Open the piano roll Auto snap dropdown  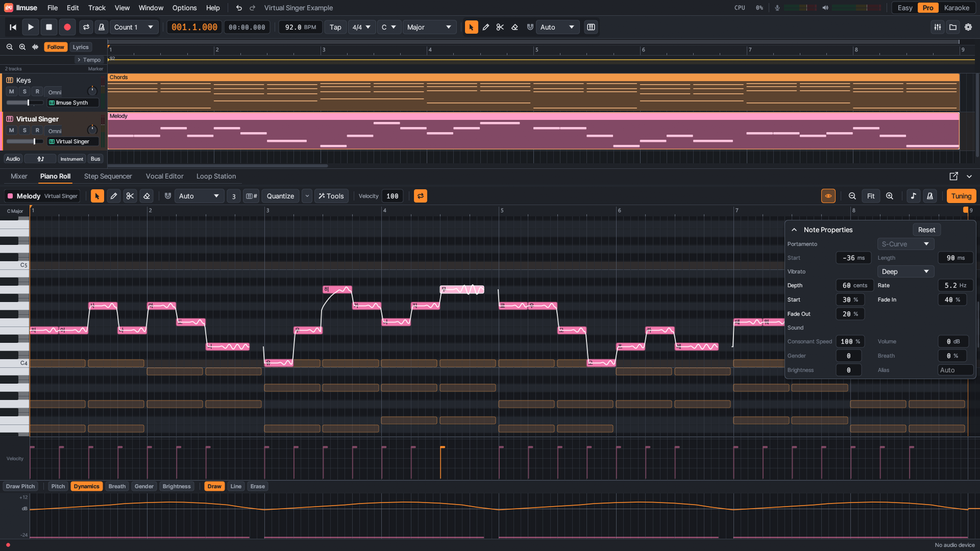tap(199, 196)
